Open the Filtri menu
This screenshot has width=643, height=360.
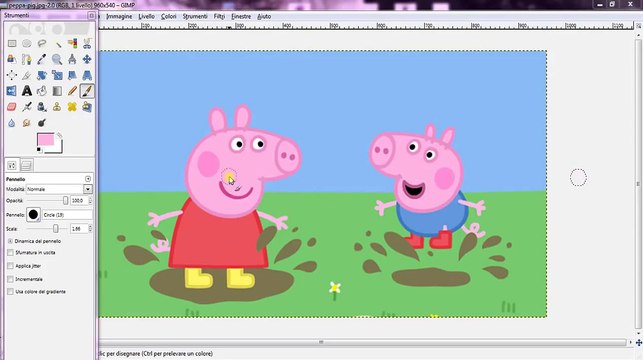219,16
